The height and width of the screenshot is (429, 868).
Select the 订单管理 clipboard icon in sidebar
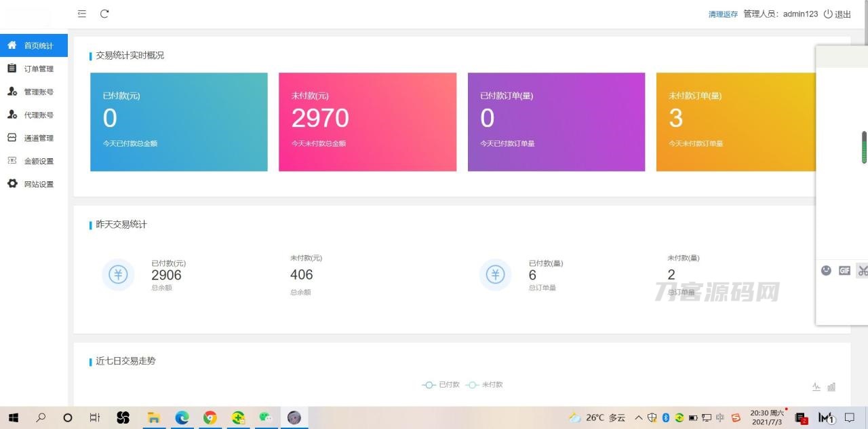12,69
